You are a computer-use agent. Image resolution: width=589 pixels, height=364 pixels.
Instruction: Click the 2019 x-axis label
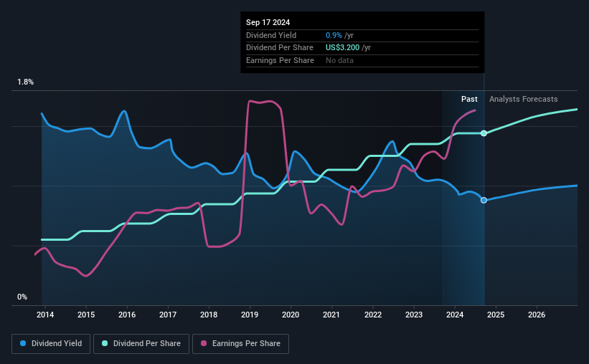250,315
